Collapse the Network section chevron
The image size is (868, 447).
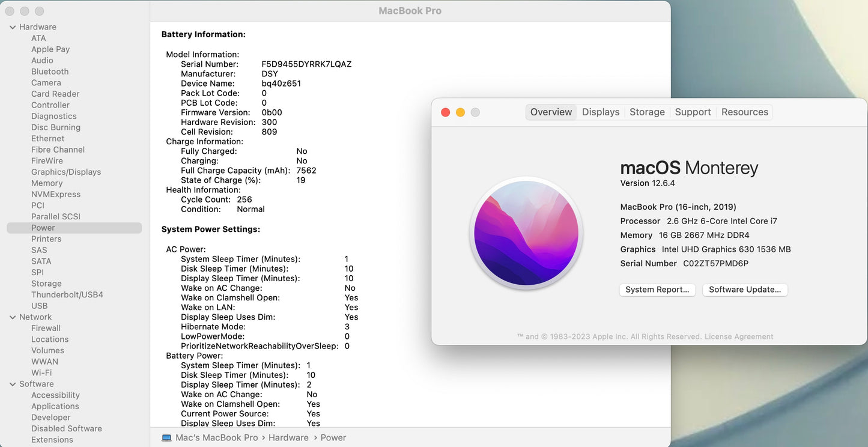click(x=13, y=317)
